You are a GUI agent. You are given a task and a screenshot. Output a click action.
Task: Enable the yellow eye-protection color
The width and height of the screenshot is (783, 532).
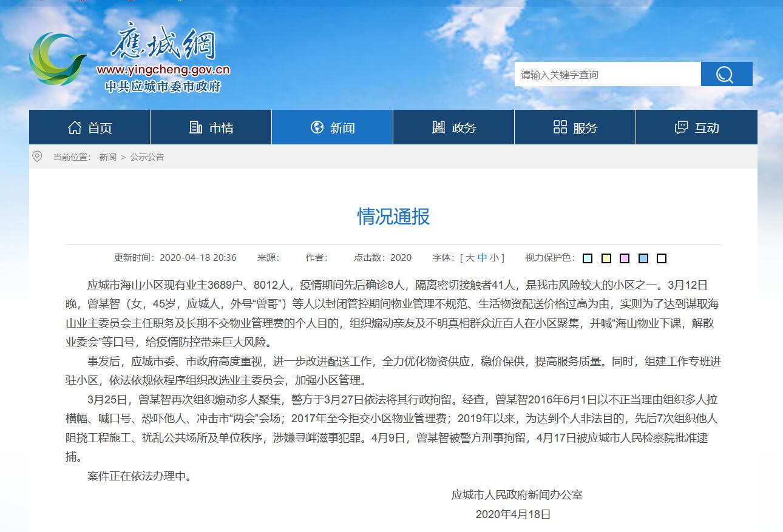(x=606, y=258)
